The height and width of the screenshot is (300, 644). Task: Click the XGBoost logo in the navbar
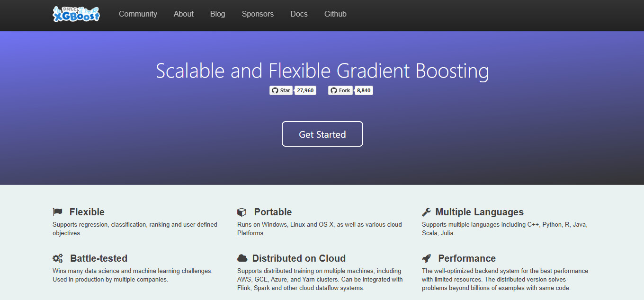pos(76,14)
